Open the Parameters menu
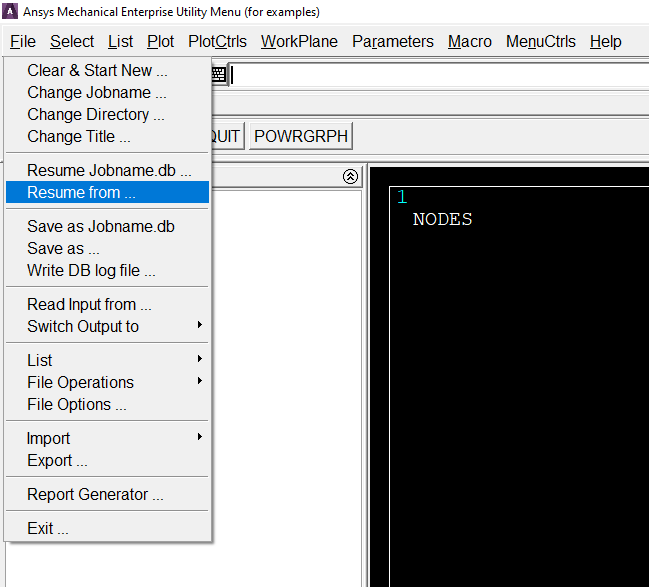The width and height of the screenshot is (649, 587). 393,41
